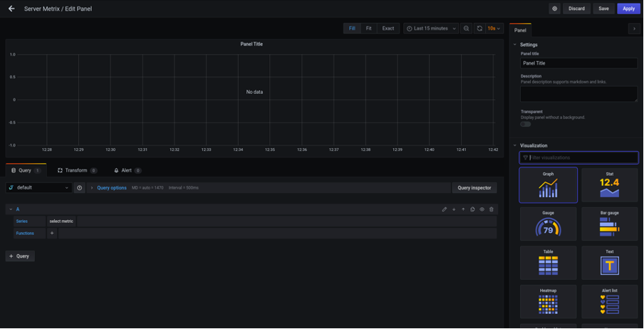This screenshot has width=644, height=329.
Task: Toggle query A edit mode pencil icon
Action: pos(445,209)
